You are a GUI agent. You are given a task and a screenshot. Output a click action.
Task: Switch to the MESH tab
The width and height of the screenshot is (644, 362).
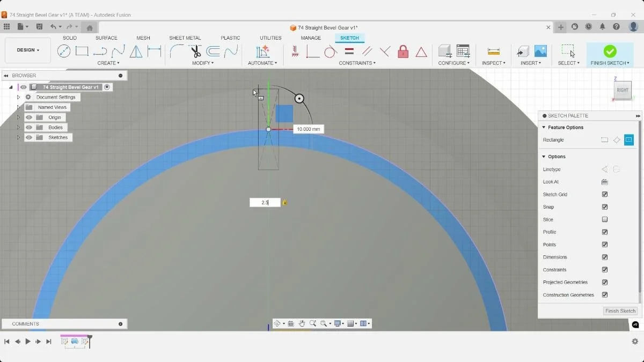(143, 38)
